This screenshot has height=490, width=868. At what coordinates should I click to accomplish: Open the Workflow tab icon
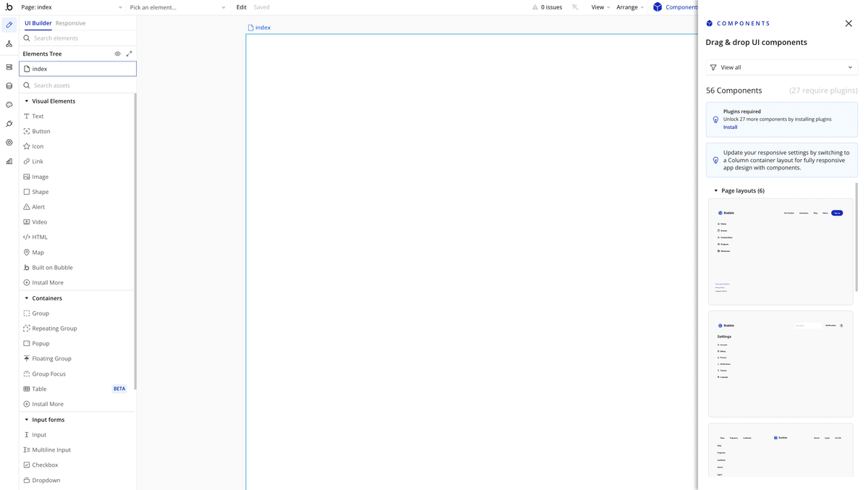point(9,44)
